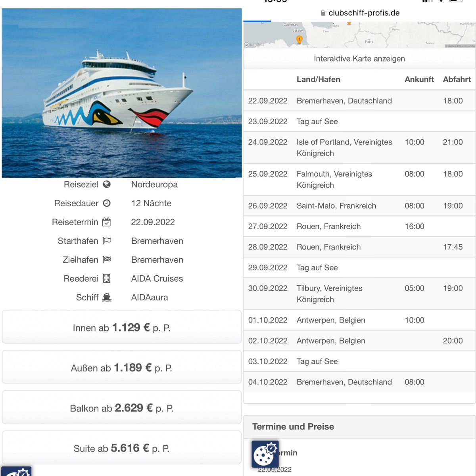Click Rouen, Frankreich row dated 27.09.2022

tap(359, 226)
